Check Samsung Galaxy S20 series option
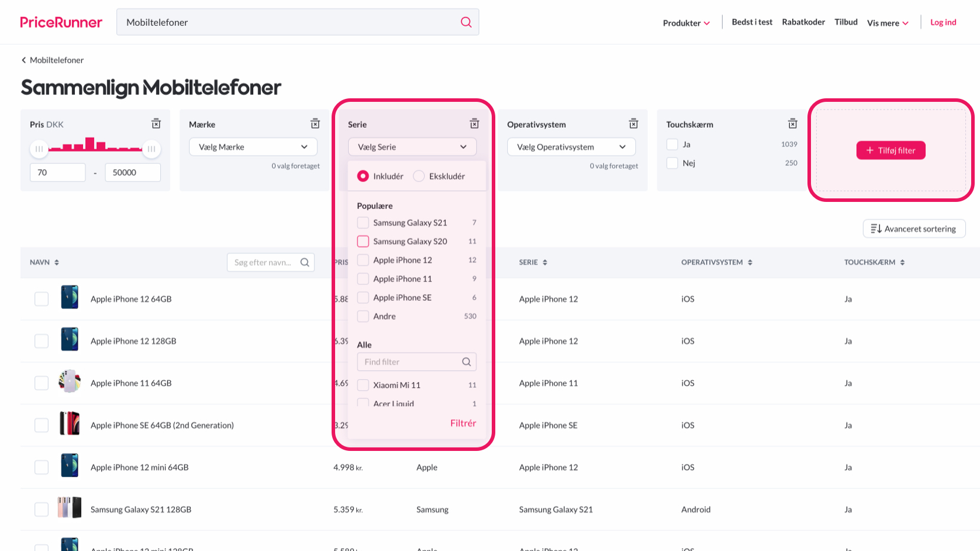980x551 pixels. tap(363, 241)
